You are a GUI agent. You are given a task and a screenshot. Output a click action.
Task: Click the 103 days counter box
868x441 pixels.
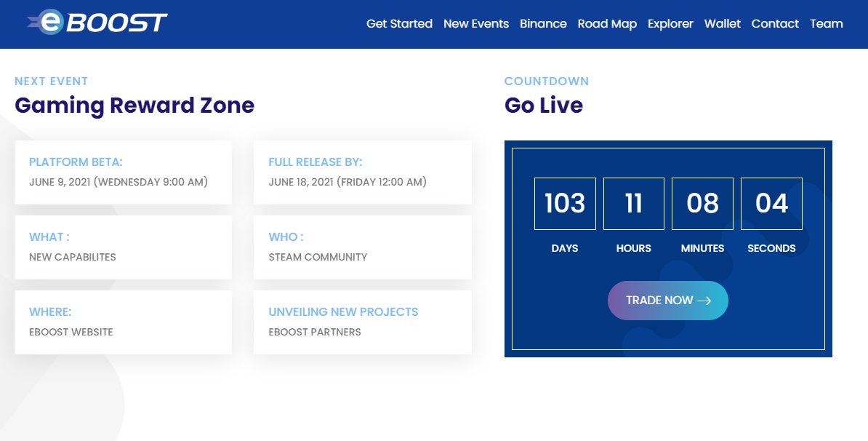tap(565, 203)
